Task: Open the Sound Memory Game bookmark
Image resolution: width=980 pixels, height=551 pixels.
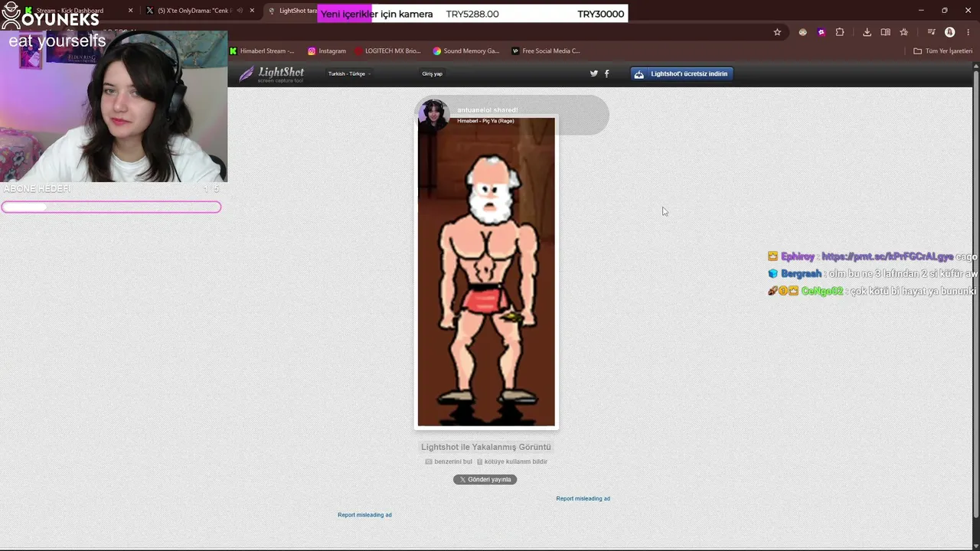Action: pos(465,51)
